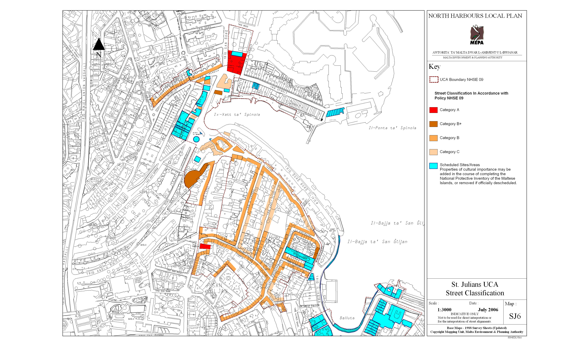Viewport: 588px width, 364px height.
Task: Click the 'KAPPELLA' label on map
Action: point(198,89)
